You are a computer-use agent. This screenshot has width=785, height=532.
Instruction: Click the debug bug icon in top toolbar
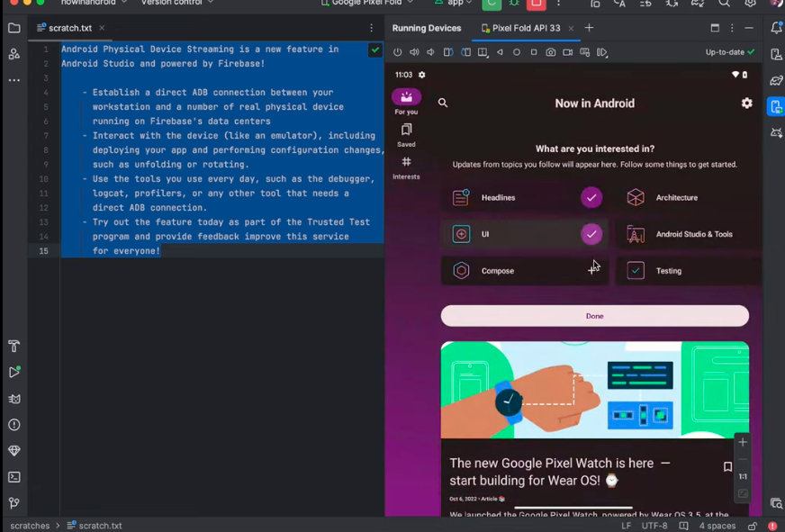click(514, 3)
